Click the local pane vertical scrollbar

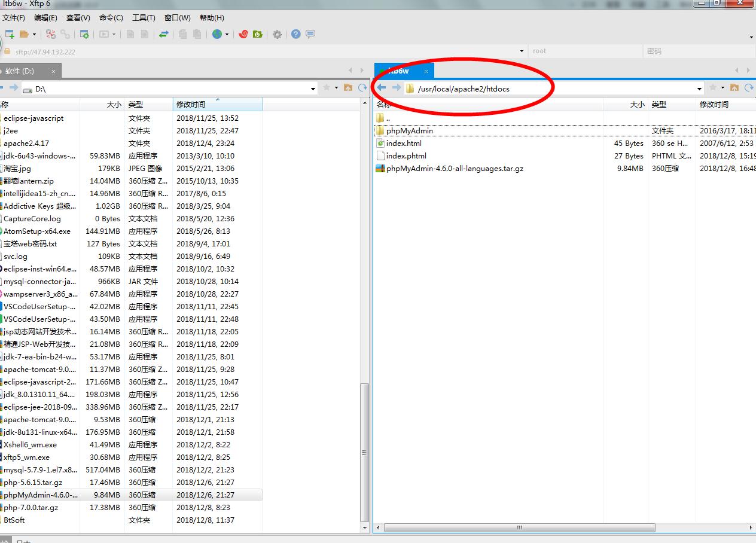click(x=365, y=452)
